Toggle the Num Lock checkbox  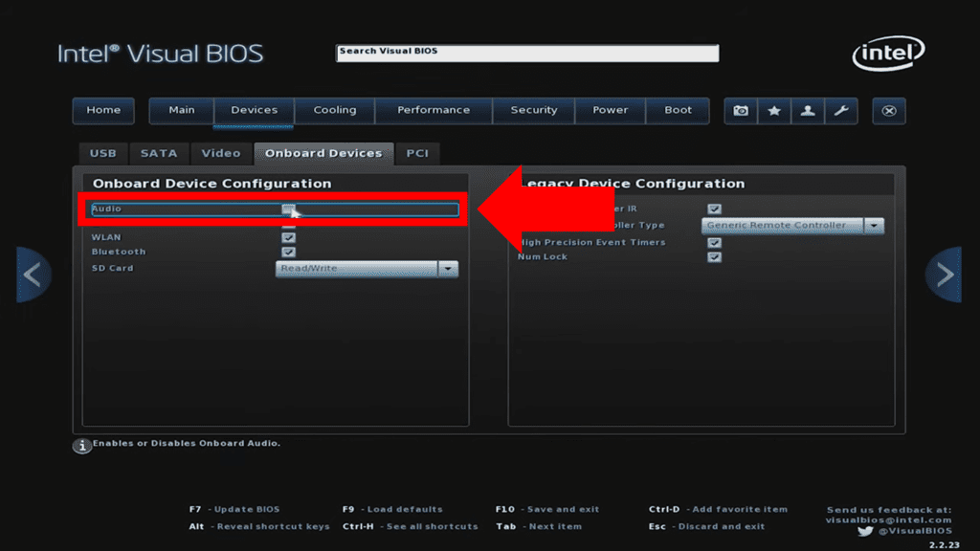pyautogui.click(x=714, y=256)
